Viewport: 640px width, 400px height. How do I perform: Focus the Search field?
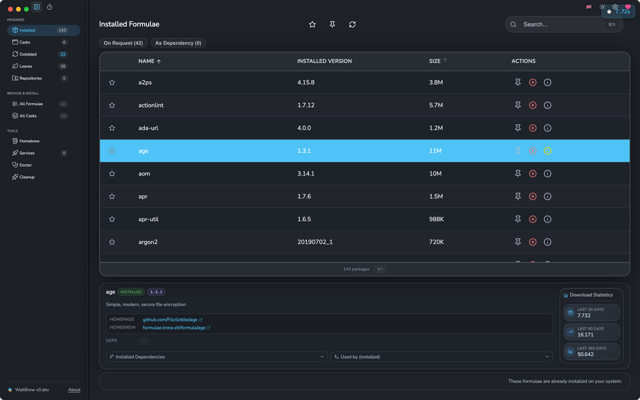564,24
